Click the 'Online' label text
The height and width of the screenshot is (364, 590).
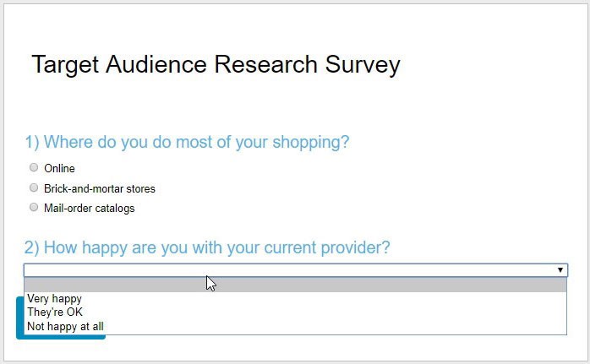click(x=59, y=169)
